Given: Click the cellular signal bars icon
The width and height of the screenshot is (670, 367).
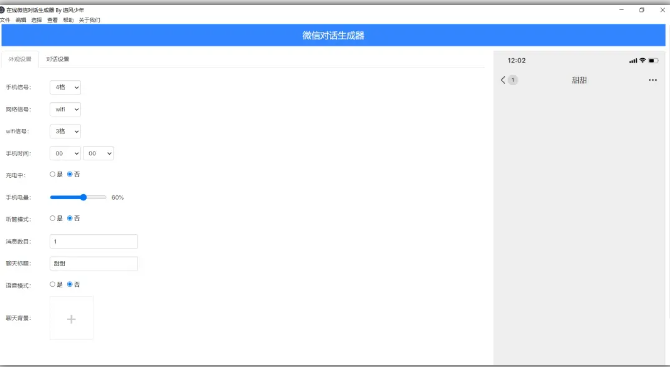Looking at the screenshot, I should tap(633, 61).
